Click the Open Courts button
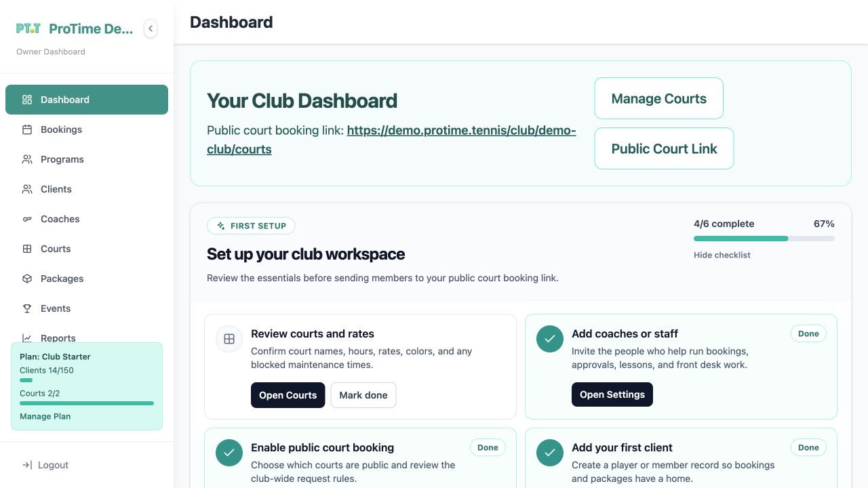This screenshot has width=868, height=488. [x=288, y=395]
